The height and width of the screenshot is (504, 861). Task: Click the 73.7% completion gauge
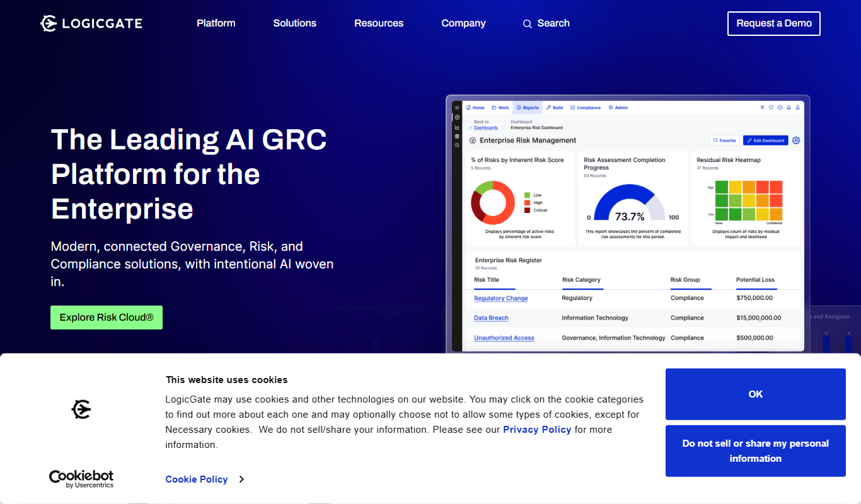pyautogui.click(x=630, y=203)
